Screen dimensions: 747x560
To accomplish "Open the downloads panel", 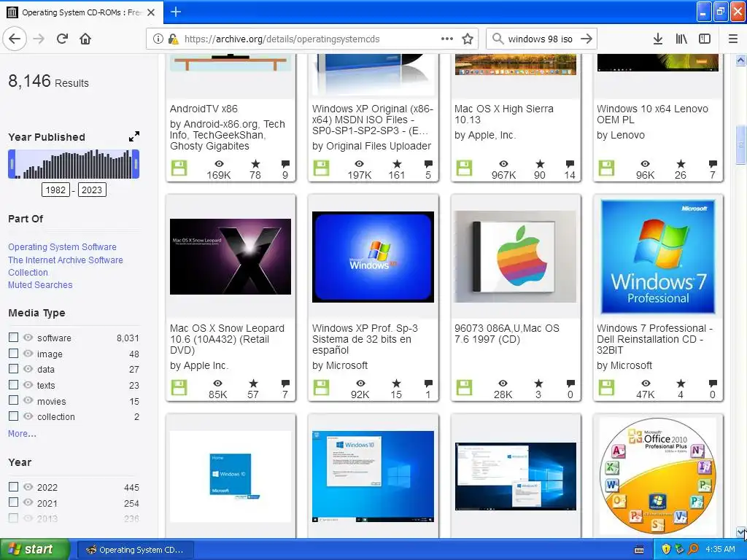I will coord(658,39).
